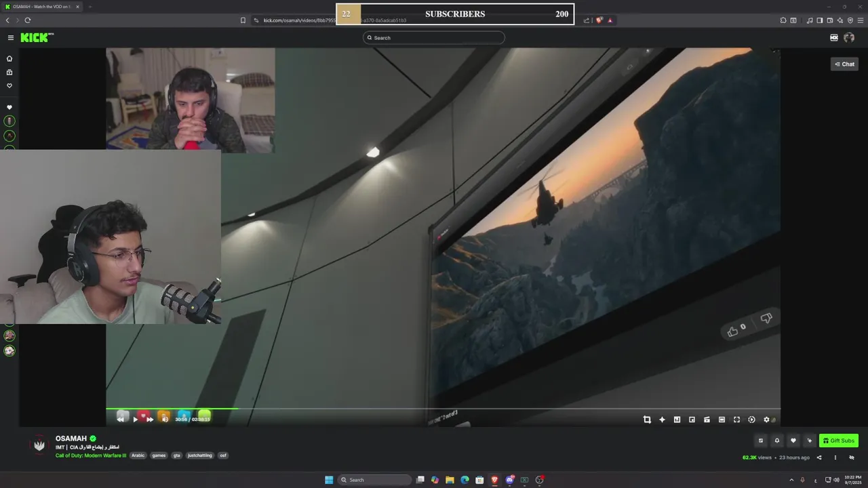Share this page from the address bar icon
The width and height of the screenshot is (868, 488).
[x=587, y=20]
